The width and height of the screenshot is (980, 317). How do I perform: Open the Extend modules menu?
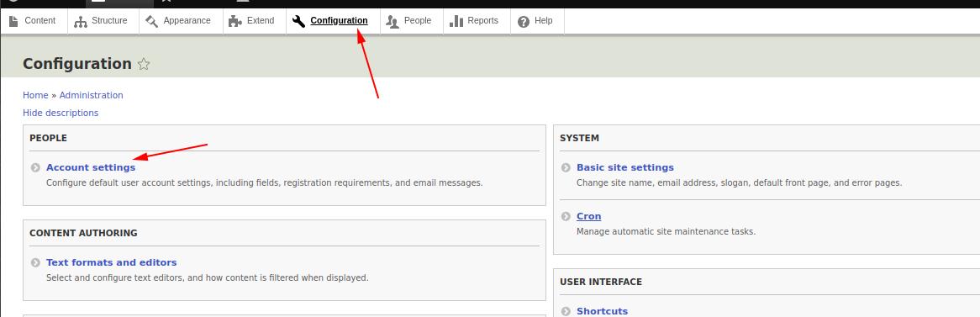pyautogui.click(x=252, y=21)
